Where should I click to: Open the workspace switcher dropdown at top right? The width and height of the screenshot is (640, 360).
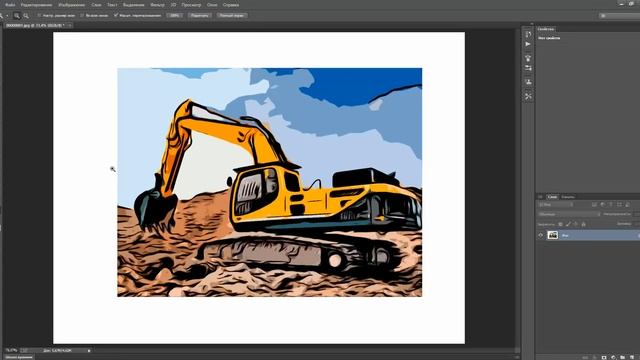(620, 16)
